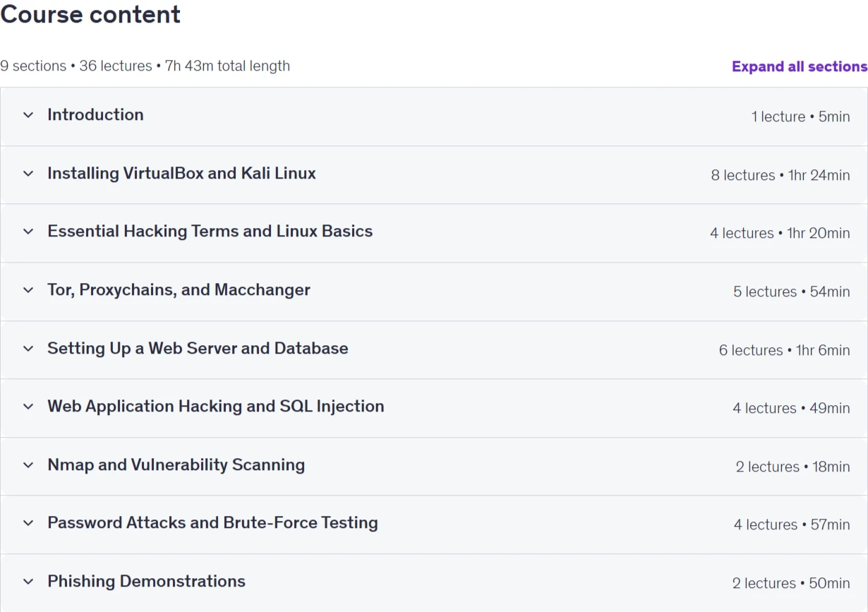Click chevron beside Essential Hacking Terms

point(28,232)
